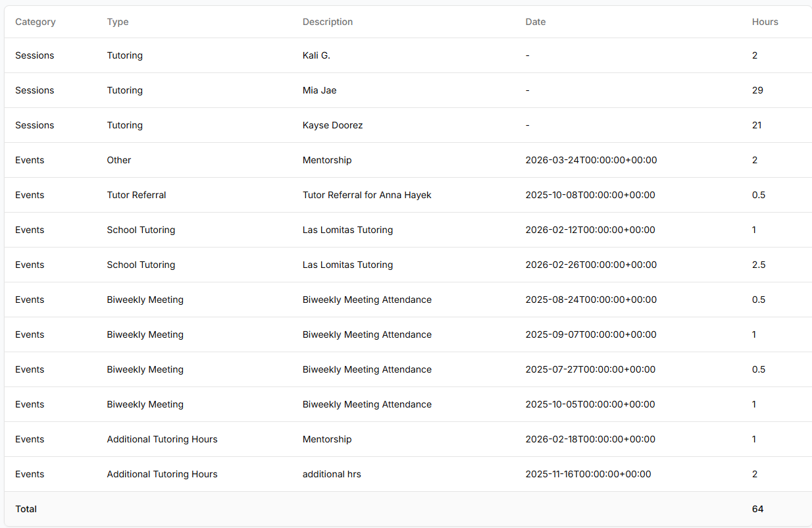The height and width of the screenshot is (528, 812).
Task: Click the Description column header
Action: [328, 22]
